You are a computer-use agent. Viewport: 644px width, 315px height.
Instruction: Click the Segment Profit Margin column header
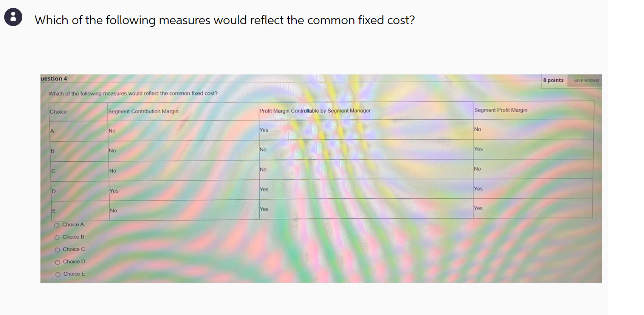(501, 110)
